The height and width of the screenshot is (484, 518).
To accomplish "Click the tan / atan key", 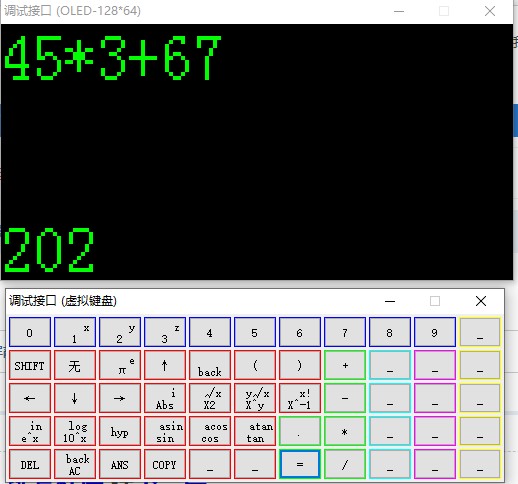I will point(255,431).
